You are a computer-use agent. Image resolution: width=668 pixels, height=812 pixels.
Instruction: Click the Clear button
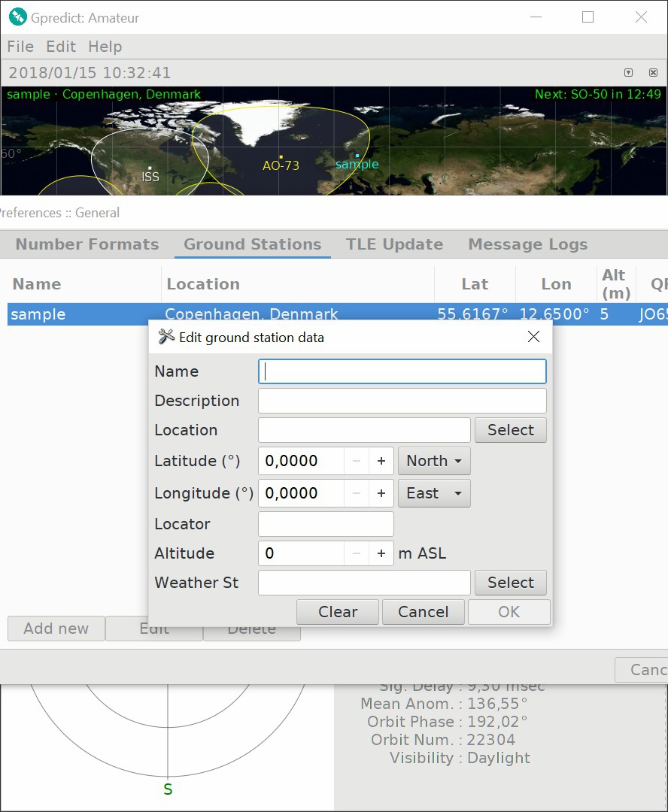pyautogui.click(x=338, y=612)
